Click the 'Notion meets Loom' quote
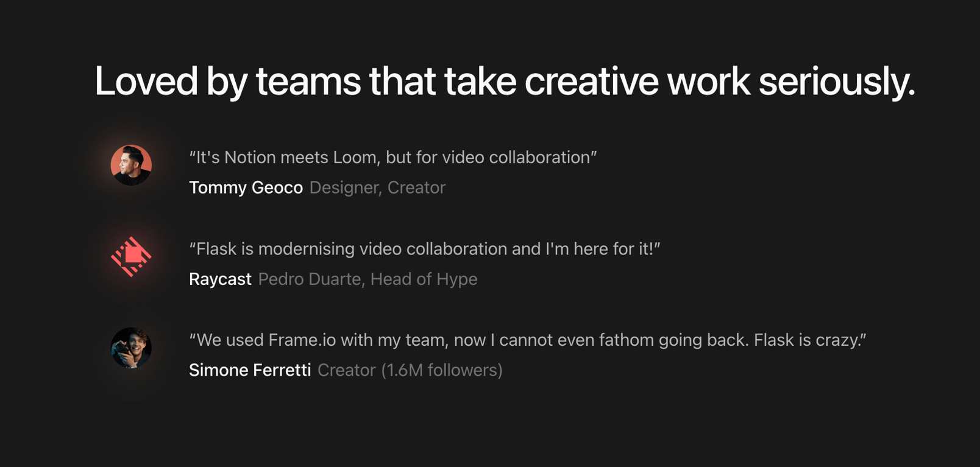 tap(393, 157)
